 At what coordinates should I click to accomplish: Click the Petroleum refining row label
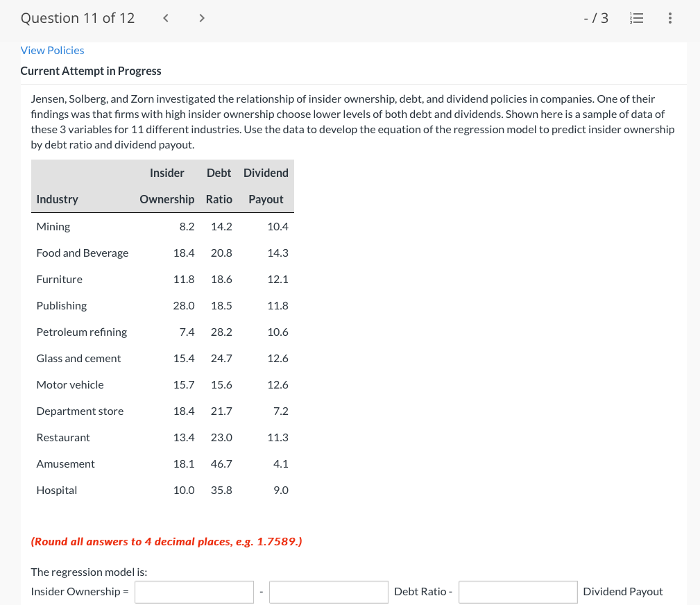point(82,332)
